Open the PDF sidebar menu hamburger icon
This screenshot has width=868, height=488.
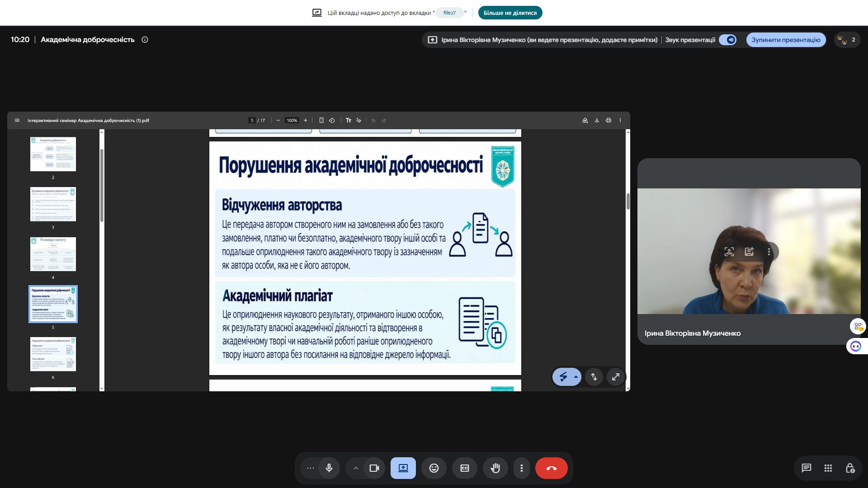click(x=17, y=121)
